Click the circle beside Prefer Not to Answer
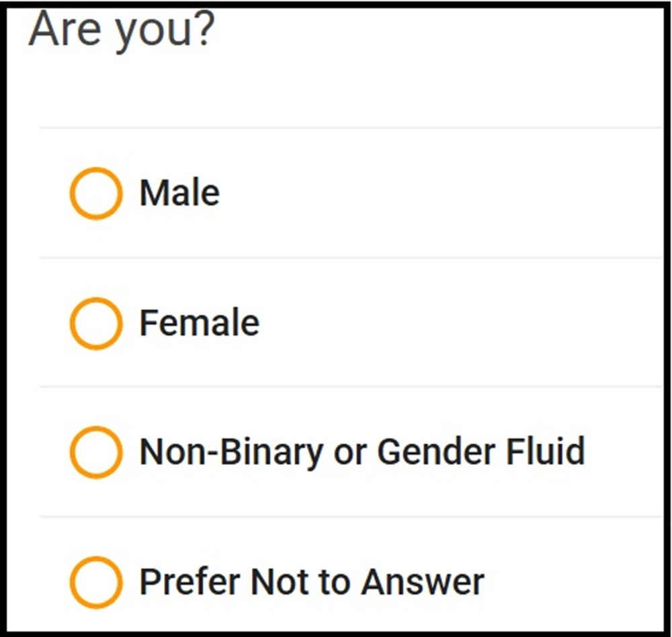 click(x=95, y=581)
